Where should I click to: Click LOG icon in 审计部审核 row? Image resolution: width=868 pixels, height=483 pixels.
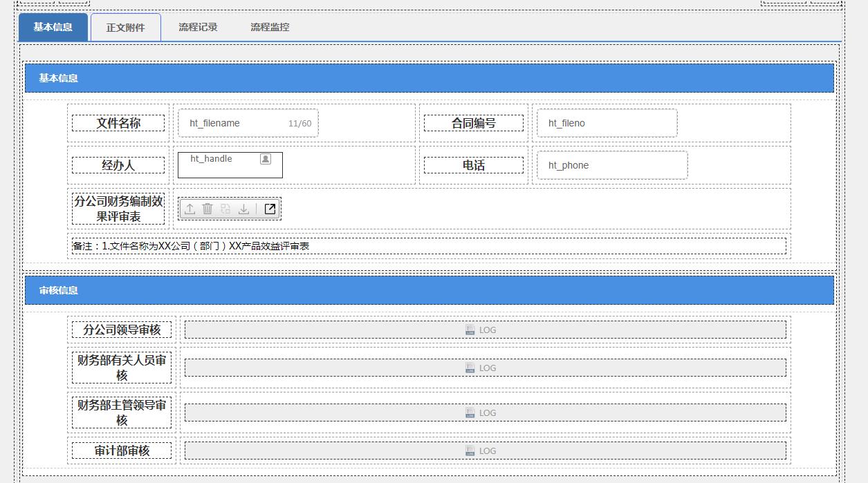(x=470, y=451)
